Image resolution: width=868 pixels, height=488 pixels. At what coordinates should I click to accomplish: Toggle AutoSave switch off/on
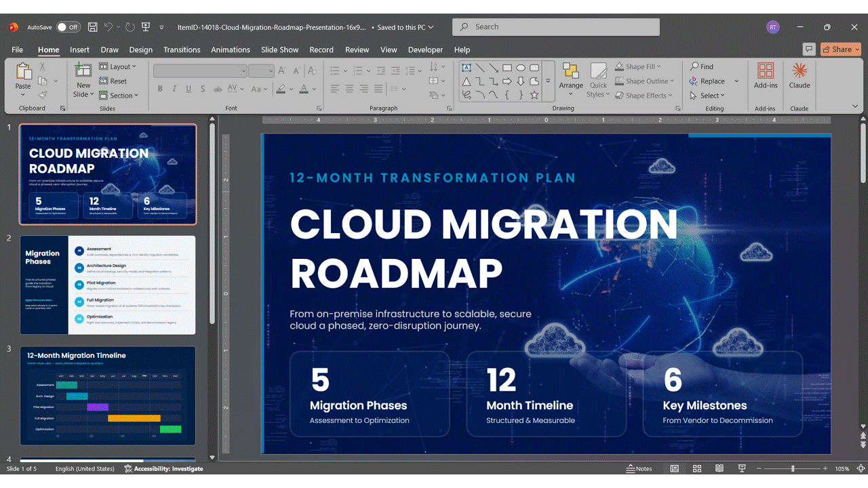68,27
